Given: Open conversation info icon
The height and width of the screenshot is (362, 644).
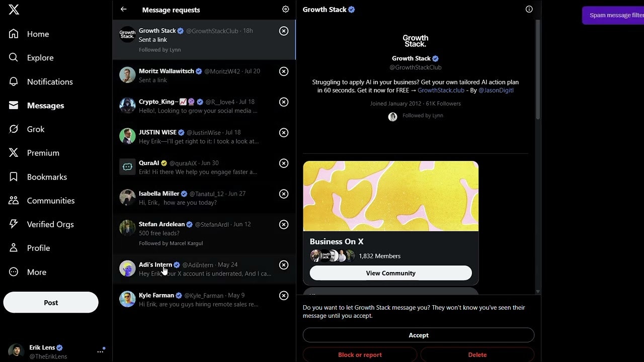Looking at the screenshot, I should pyautogui.click(x=529, y=9).
